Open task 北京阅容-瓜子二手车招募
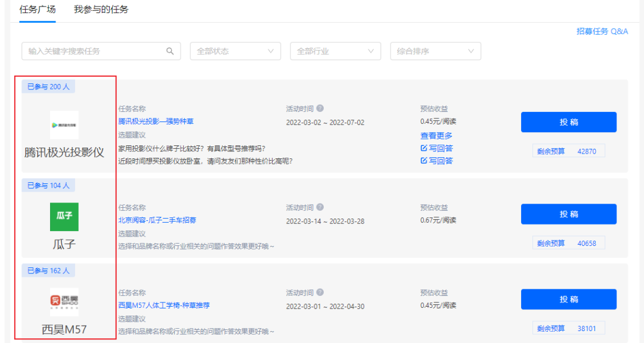Viewport: 644px width, 343px height. pyautogui.click(x=157, y=220)
